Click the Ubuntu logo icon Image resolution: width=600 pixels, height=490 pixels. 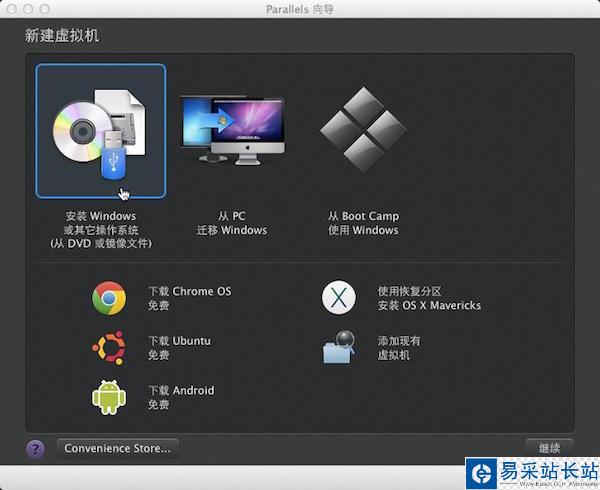click(109, 347)
